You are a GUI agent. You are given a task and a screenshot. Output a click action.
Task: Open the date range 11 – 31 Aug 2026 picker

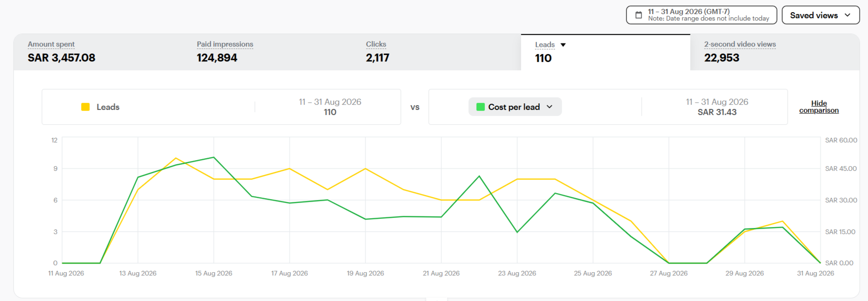pyautogui.click(x=702, y=15)
